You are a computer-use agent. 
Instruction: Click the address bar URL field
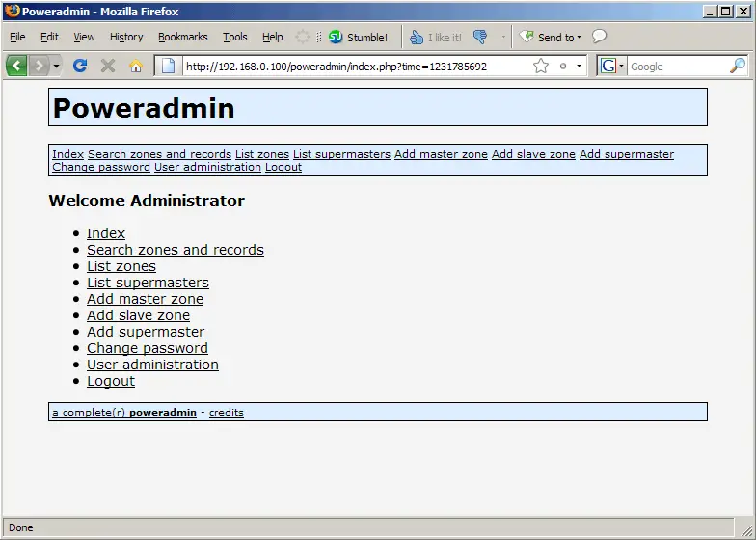coord(357,66)
